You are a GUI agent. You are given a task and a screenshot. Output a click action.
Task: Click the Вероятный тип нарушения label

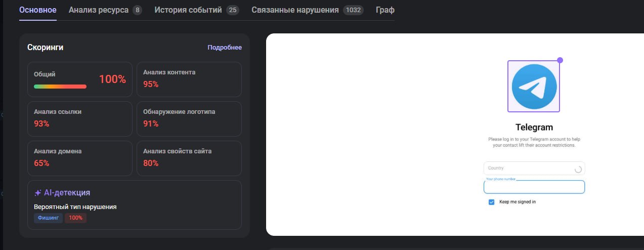tap(75, 206)
